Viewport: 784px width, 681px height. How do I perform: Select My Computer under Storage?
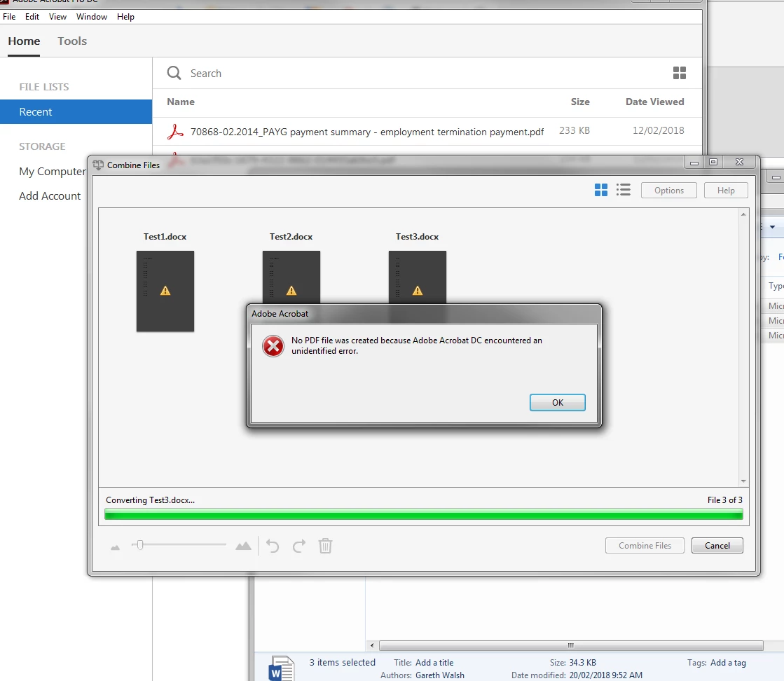click(x=53, y=171)
